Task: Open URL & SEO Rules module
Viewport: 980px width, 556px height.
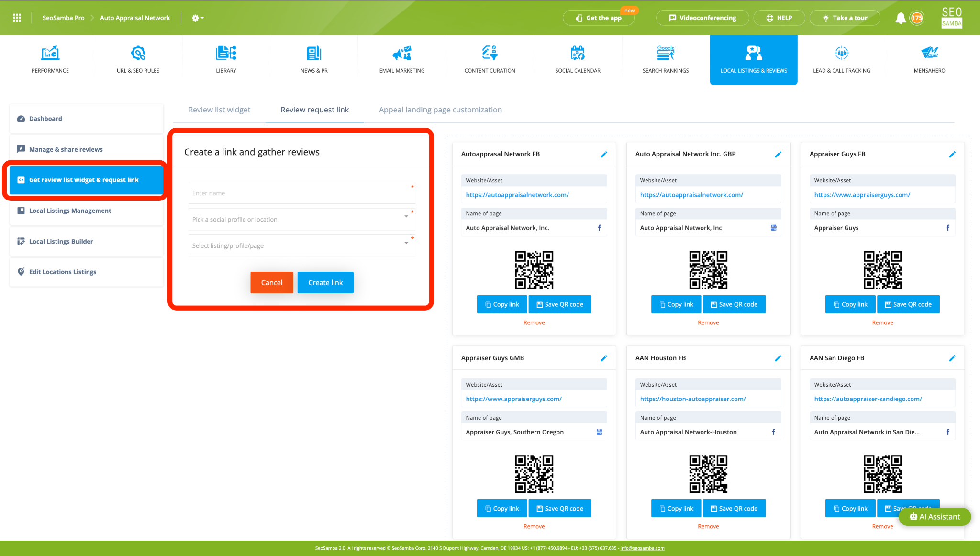Action: click(138, 60)
